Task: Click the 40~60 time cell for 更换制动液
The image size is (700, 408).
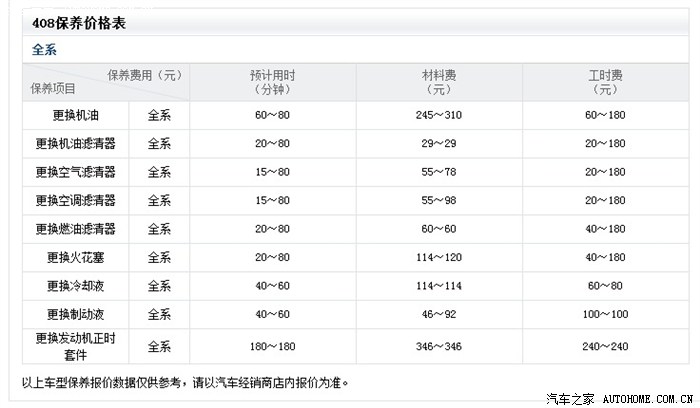Action: pos(272,315)
